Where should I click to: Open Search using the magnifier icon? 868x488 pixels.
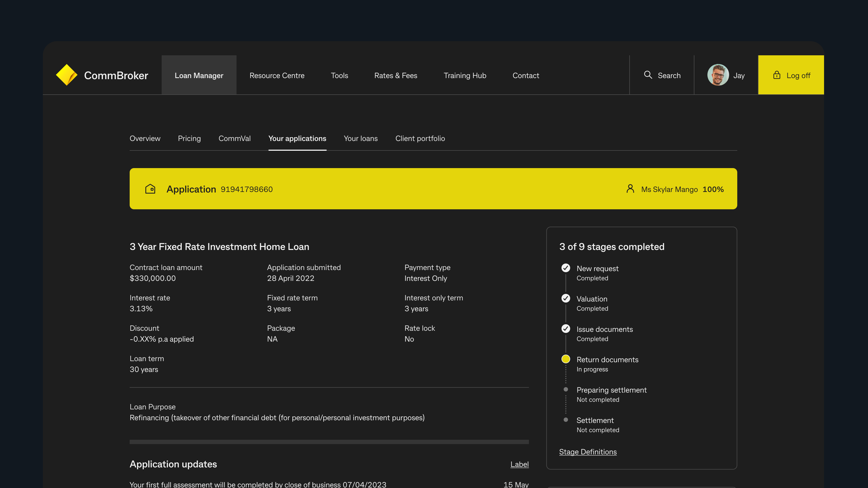coord(648,75)
